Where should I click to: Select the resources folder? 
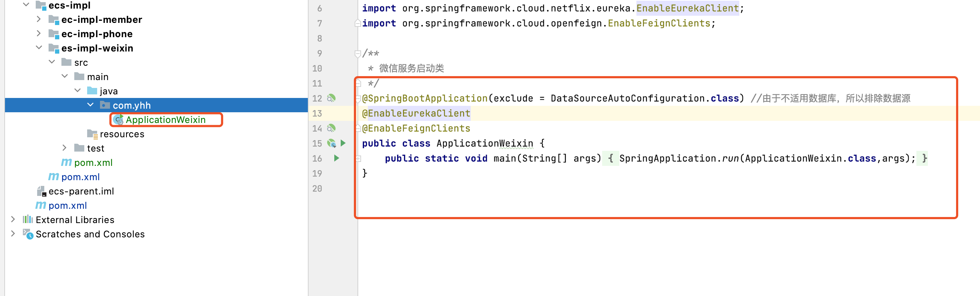[122, 134]
